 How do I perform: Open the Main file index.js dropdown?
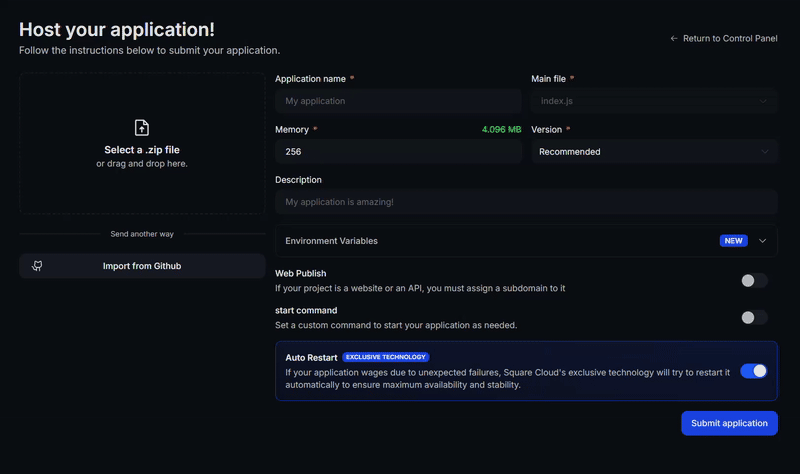point(654,101)
